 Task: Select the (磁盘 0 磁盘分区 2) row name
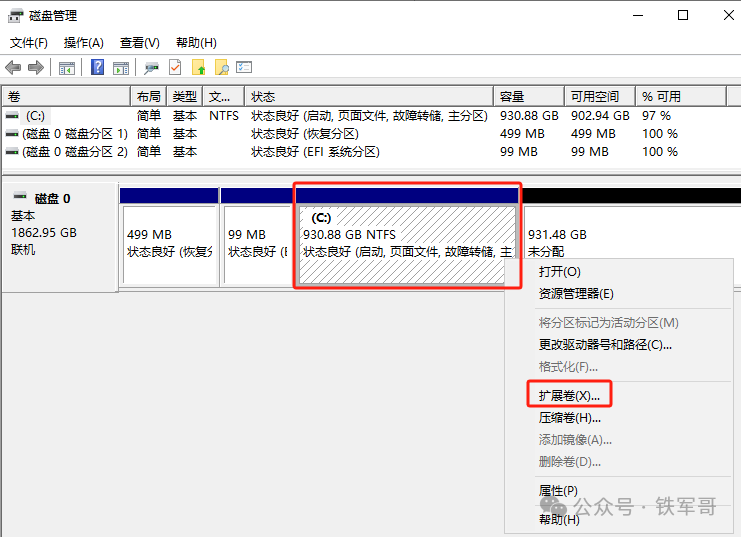(x=75, y=152)
